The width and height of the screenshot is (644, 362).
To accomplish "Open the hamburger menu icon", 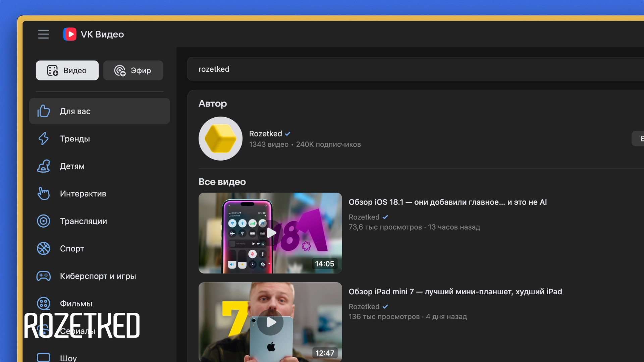I will point(43,34).
